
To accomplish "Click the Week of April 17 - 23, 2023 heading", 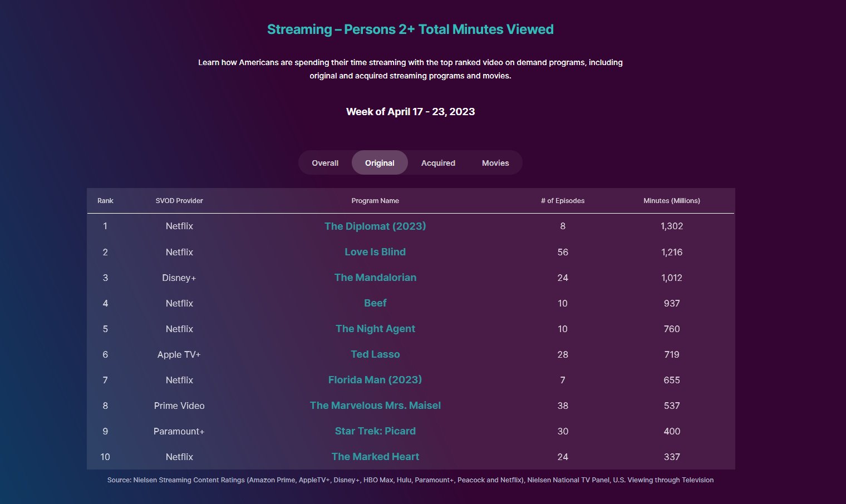I will [410, 112].
